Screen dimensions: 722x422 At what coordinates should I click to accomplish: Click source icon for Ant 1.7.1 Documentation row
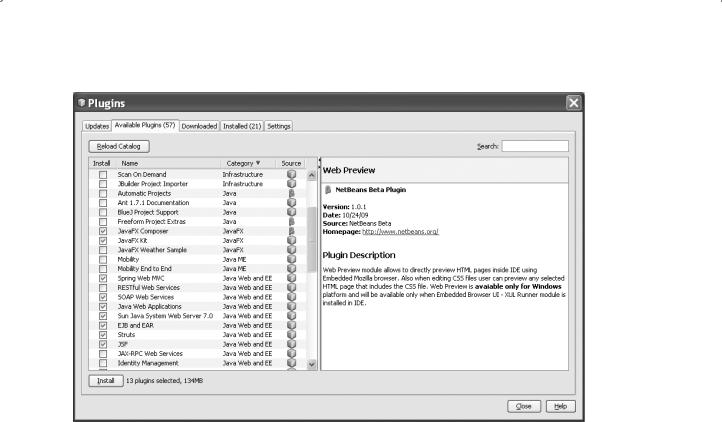(x=291, y=203)
